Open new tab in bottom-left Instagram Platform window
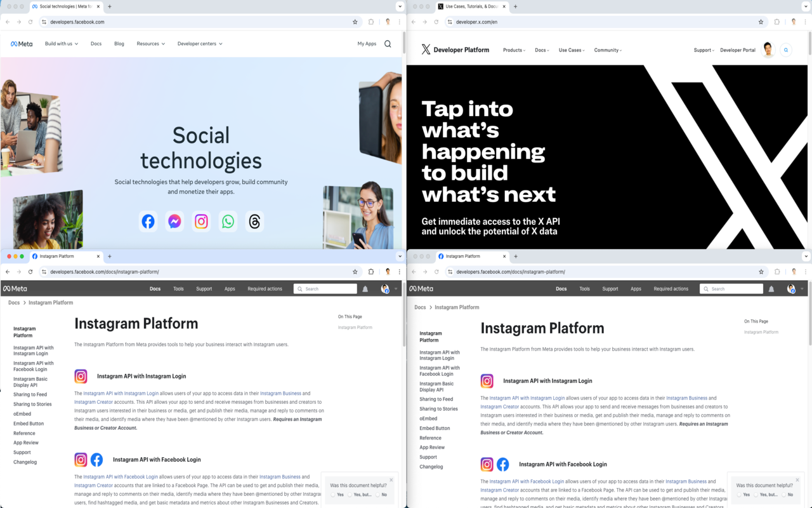 pos(109,257)
